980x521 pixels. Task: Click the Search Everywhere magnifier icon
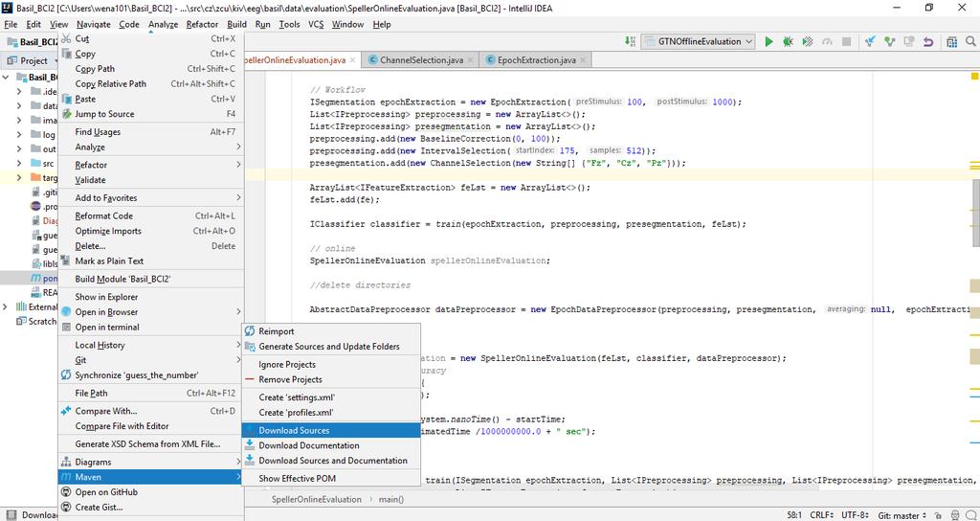tap(970, 42)
